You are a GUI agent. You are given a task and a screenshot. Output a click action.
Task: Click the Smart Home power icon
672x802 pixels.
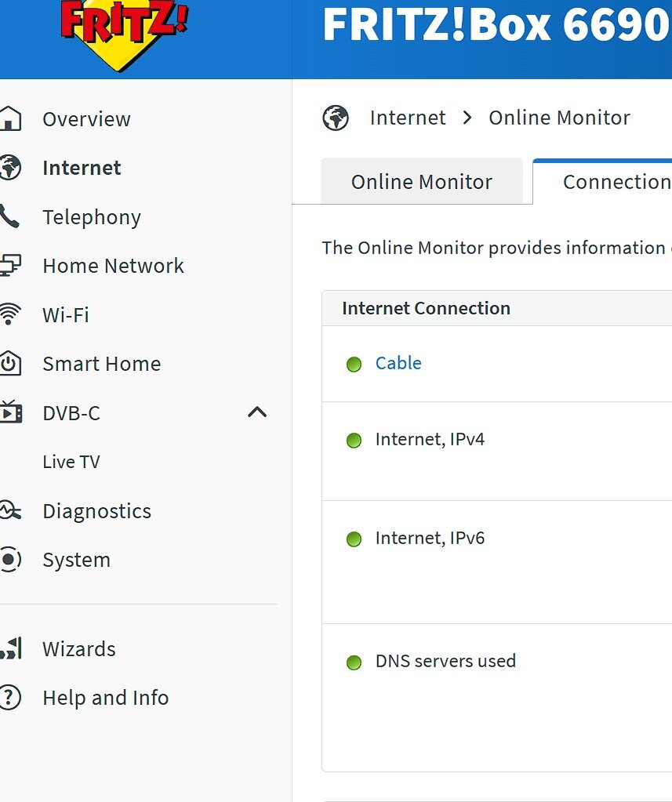click(x=9, y=363)
